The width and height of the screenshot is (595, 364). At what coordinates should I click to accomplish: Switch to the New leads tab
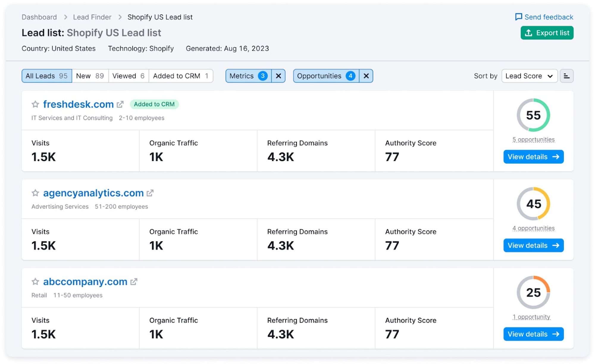tap(90, 76)
